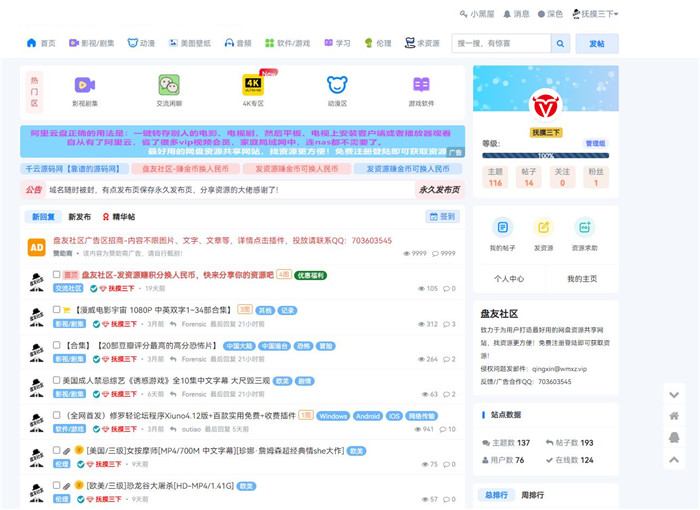
Task: Open 学习 nav item
Action: (x=337, y=43)
